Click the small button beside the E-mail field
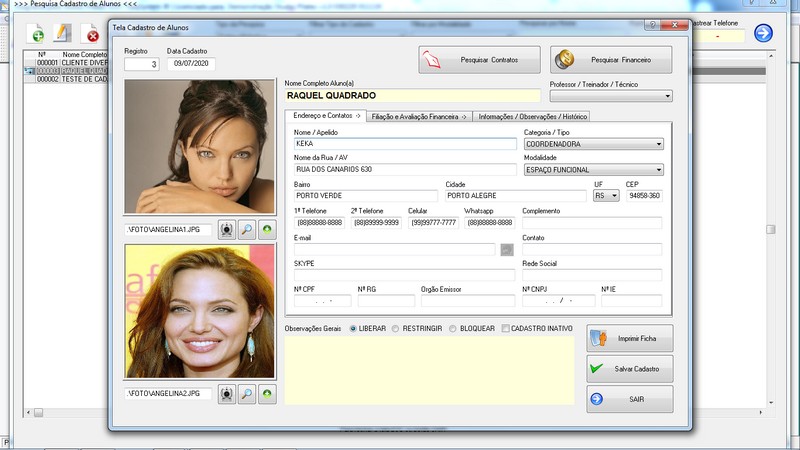 tap(507, 249)
